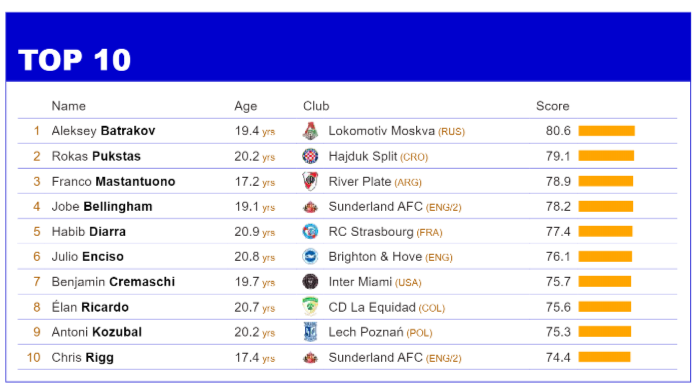
Task: Click Sunderland crest beside Jobe Bellingham
Action: (x=310, y=207)
